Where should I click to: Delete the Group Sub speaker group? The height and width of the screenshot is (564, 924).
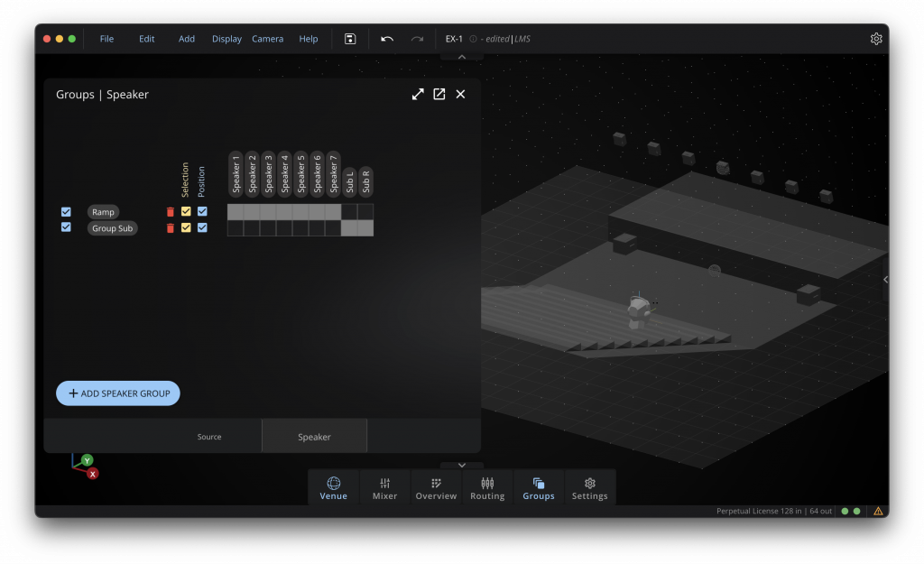point(171,228)
